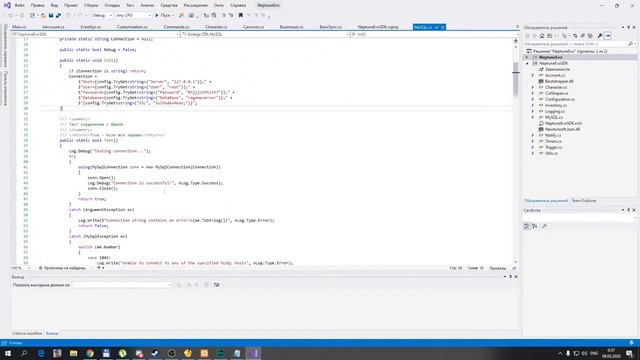Viewport: 640px width, 360px height.
Task: Expand Account.cs in Solution Explorer
Action: click(533, 75)
